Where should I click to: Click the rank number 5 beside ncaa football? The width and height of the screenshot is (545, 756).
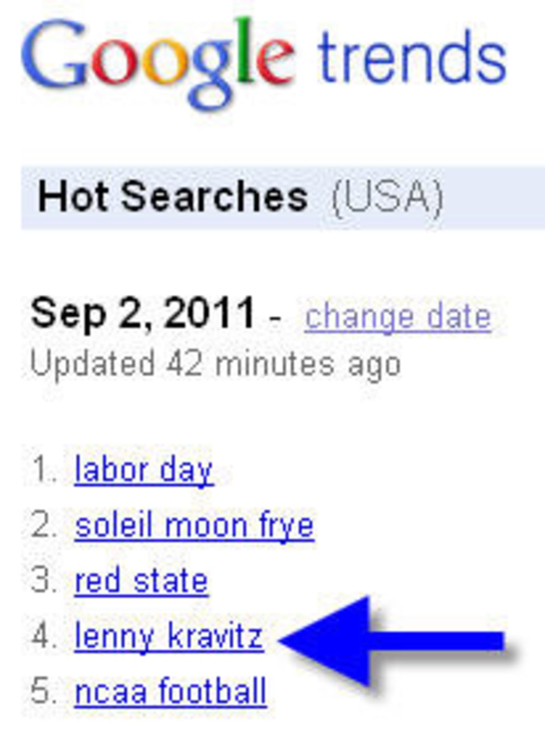[44, 691]
